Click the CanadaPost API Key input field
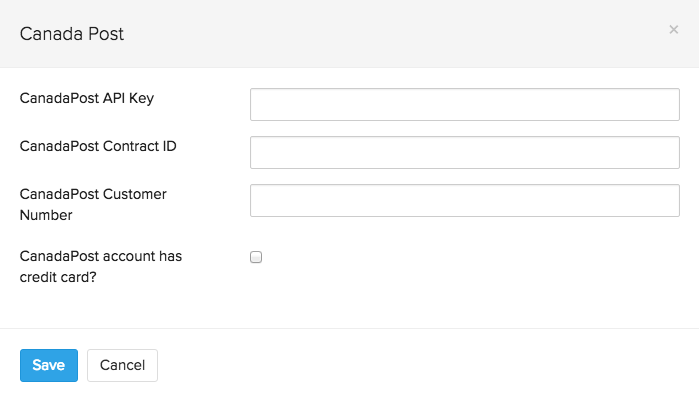 464,104
